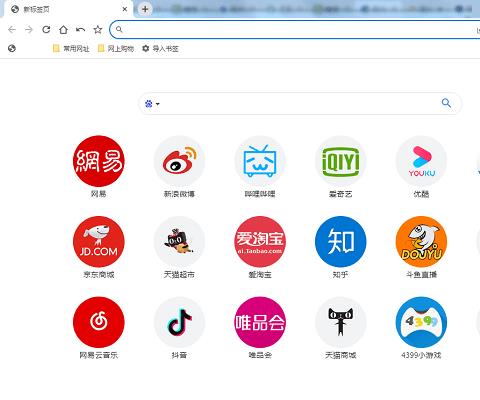
Task: Click the 知乎 label text
Action: coord(341,274)
